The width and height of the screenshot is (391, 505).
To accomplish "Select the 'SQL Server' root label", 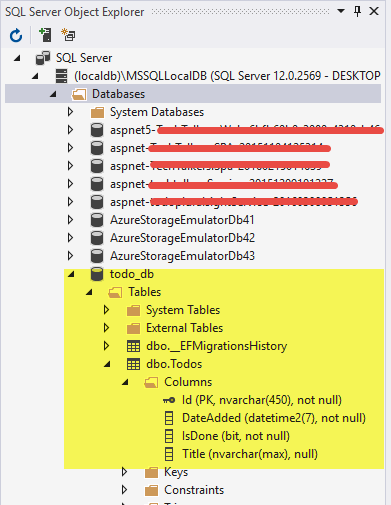I will (x=84, y=58).
